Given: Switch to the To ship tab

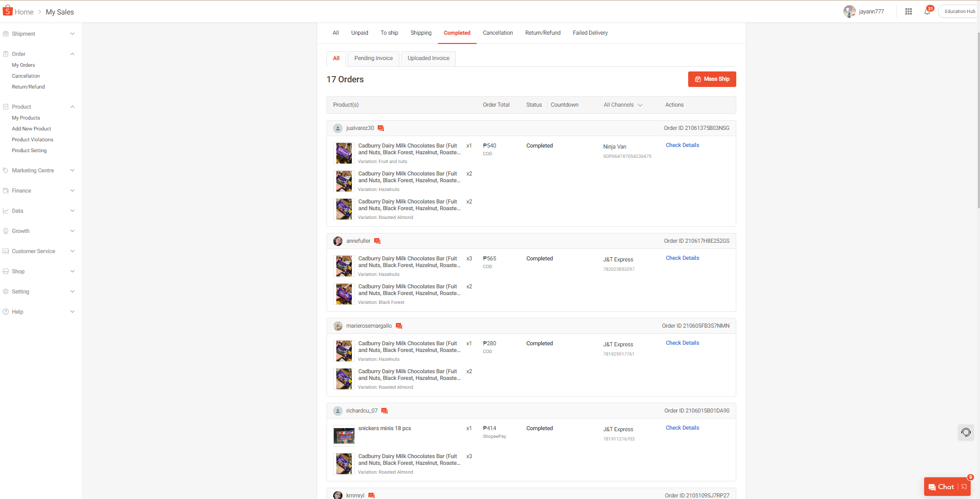Looking at the screenshot, I should (x=390, y=33).
